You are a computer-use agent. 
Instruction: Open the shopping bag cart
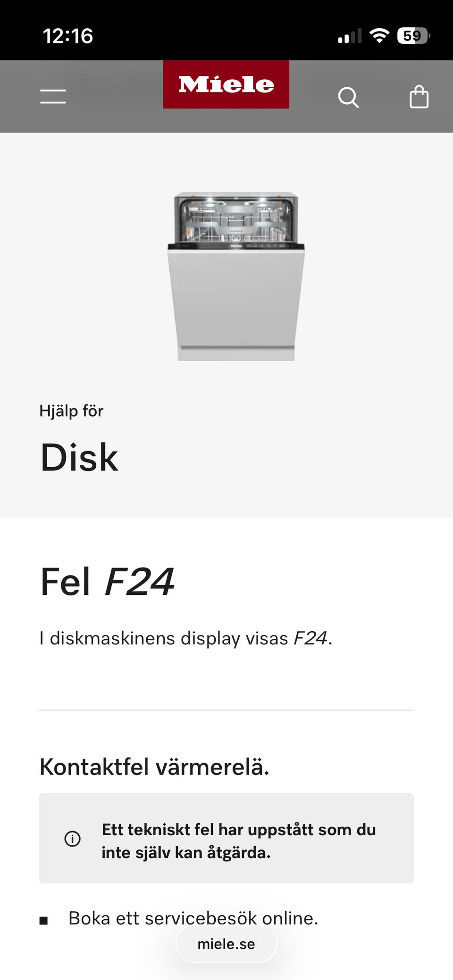pyautogui.click(x=419, y=97)
